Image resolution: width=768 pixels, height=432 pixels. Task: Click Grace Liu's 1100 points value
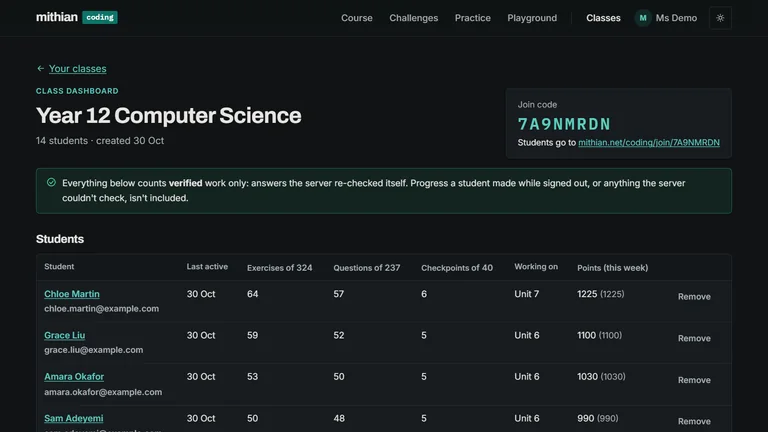coord(586,335)
